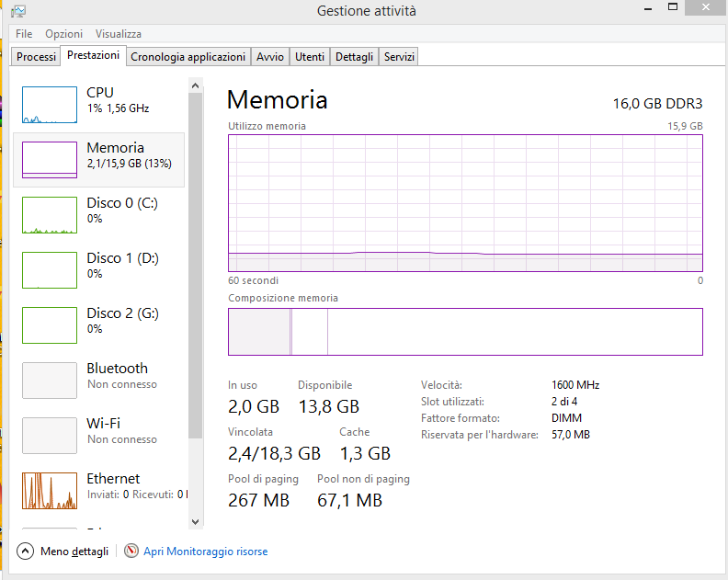Click the Disco 1 (D:) label
Image resolution: width=728 pixels, height=580 pixels.
(122, 258)
